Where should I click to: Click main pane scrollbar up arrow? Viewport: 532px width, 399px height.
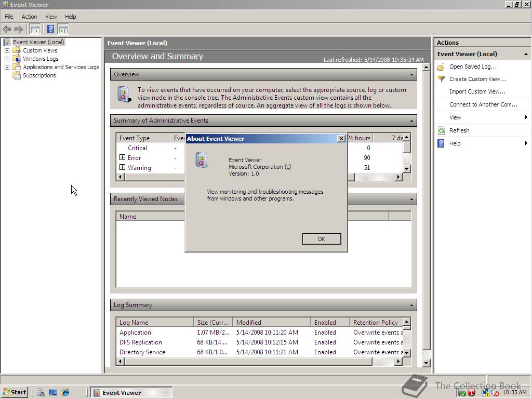(427, 67)
